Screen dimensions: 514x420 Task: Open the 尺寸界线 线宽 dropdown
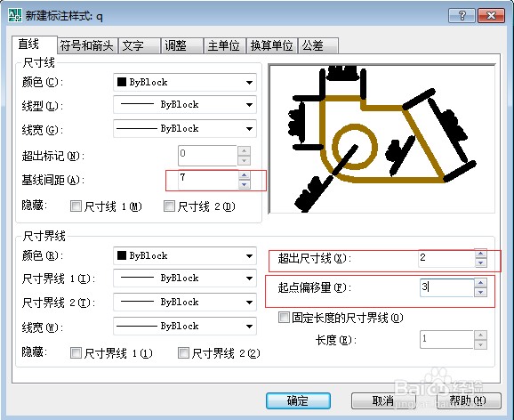coord(185,326)
